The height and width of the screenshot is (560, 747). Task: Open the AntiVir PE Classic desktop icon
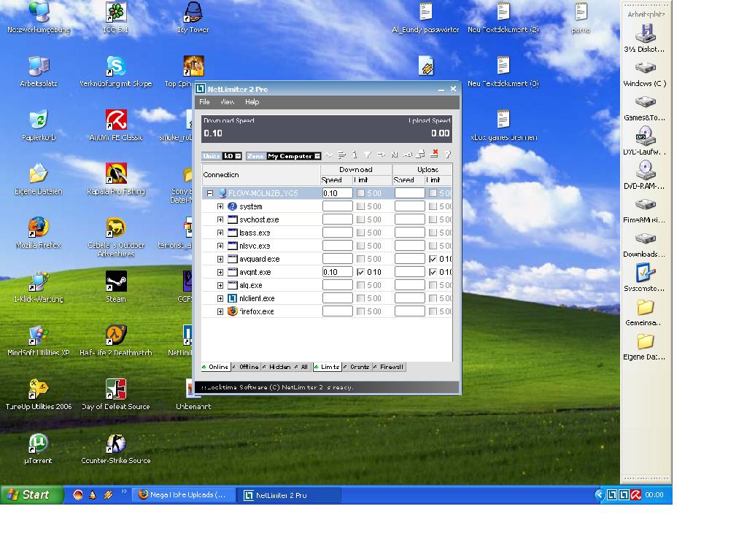[x=116, y=120]
